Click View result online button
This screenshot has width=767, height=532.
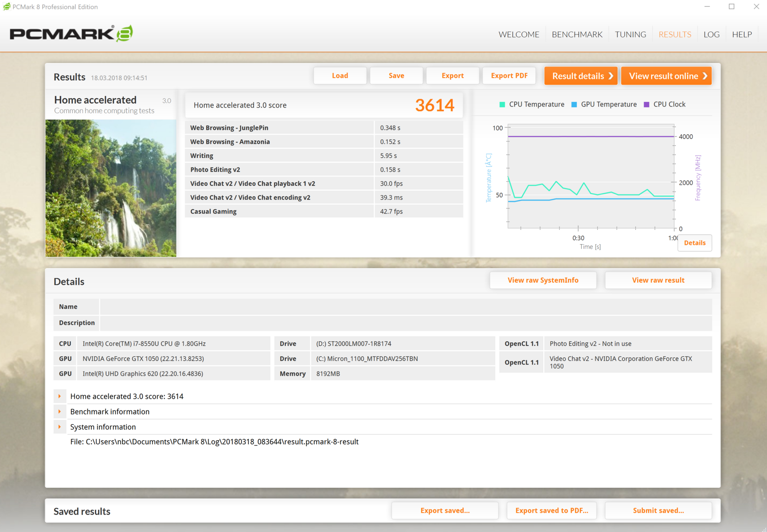(666, 76)
